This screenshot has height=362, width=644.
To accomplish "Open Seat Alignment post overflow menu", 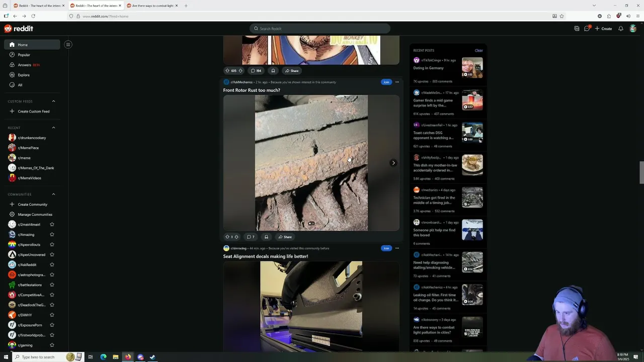I will 397,248.
